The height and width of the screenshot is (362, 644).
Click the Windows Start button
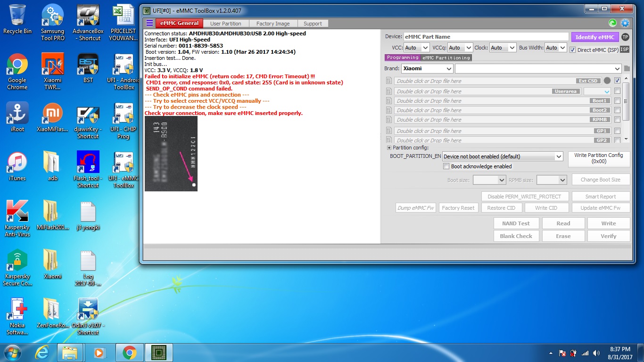(11, 352)
